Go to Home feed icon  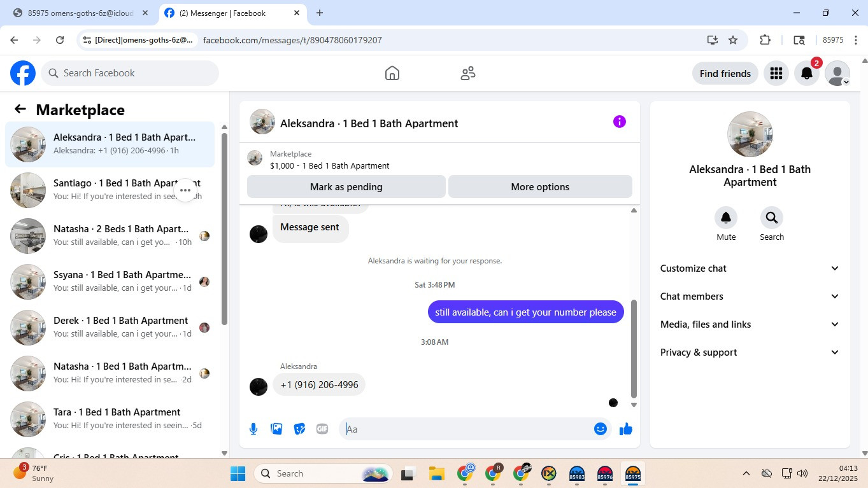(392, 73)
